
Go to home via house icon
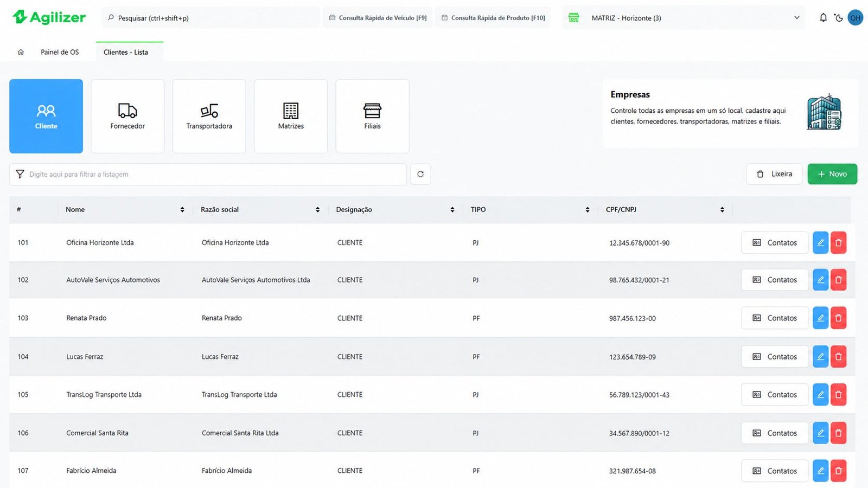point(21,52)
